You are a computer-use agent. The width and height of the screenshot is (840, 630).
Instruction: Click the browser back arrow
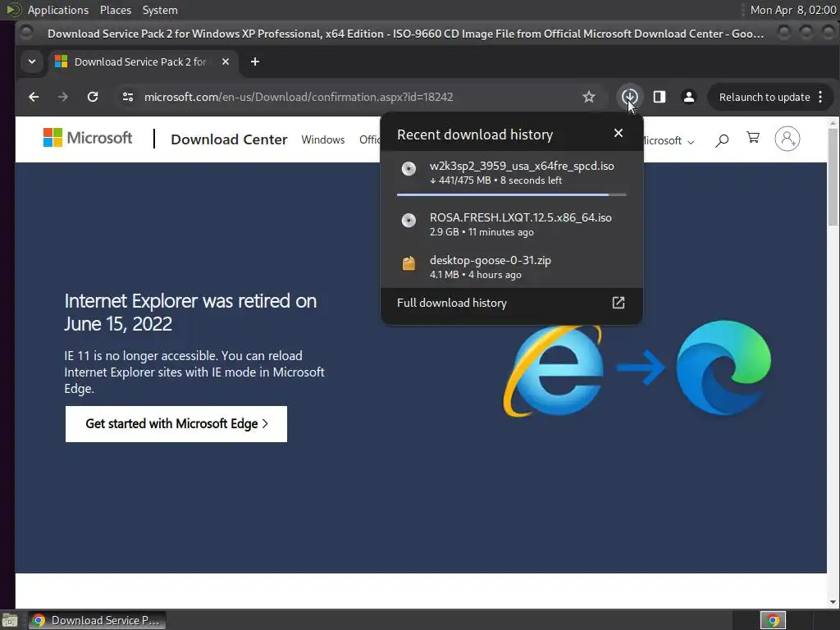(34, 97)
